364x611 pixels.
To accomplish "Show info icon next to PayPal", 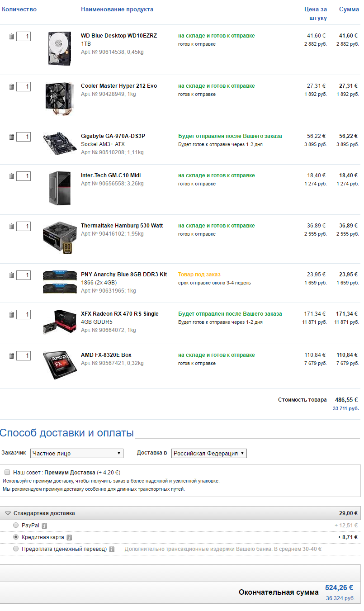I will (x=44, y=526).
